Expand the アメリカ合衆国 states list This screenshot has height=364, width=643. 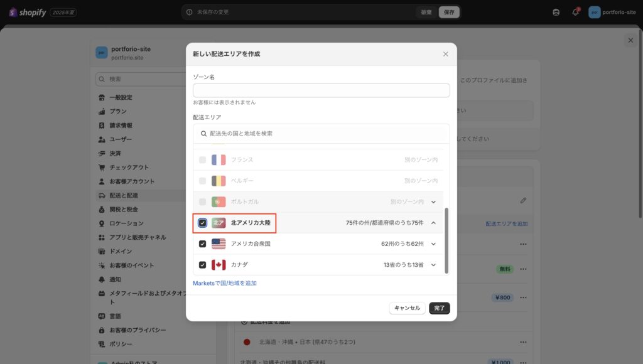click(x=433, y=244)
